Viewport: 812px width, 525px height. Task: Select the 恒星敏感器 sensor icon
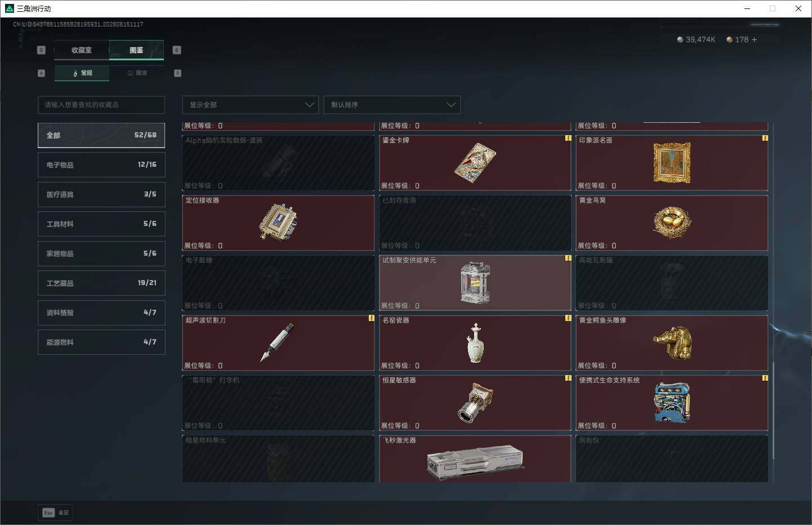coord(475,403)
